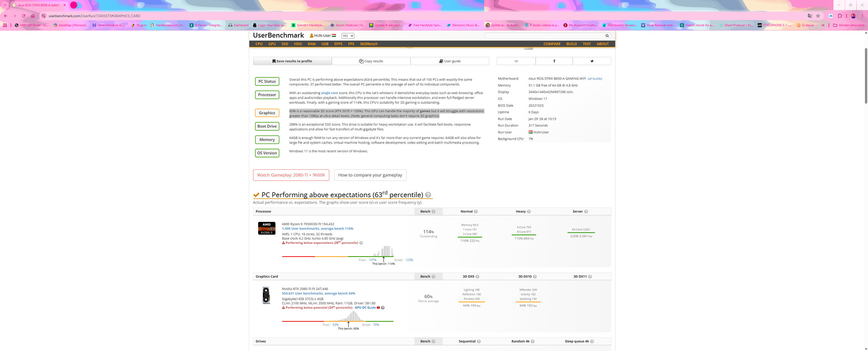This screenshot has height=351, width=868.
Task: Jump to Graphics section button
Action: pyautogui.click(x=267, y=113)
